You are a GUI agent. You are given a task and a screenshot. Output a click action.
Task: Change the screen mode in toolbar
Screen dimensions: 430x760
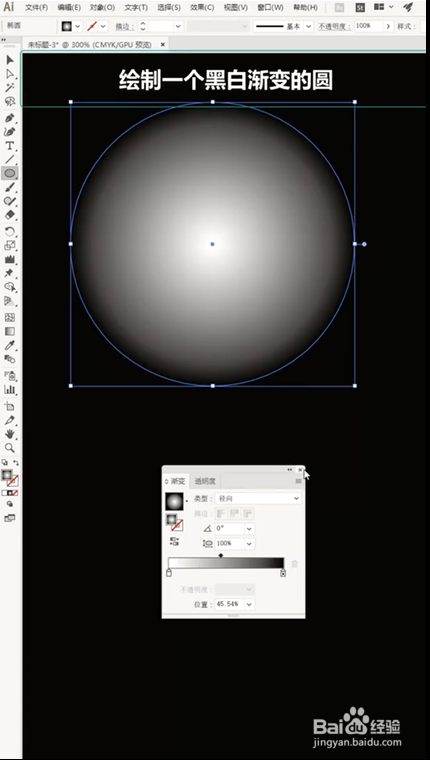coord(10,518)
